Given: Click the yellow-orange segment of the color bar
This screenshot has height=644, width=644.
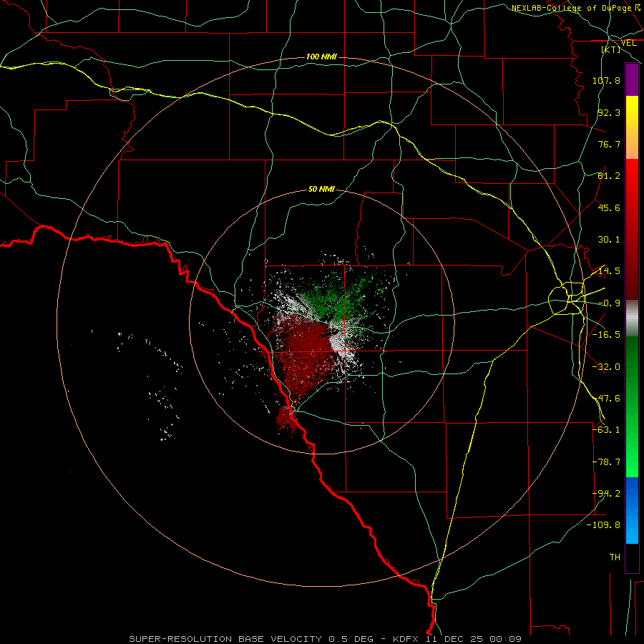Looking at the screenshot, I should (632, 127).
